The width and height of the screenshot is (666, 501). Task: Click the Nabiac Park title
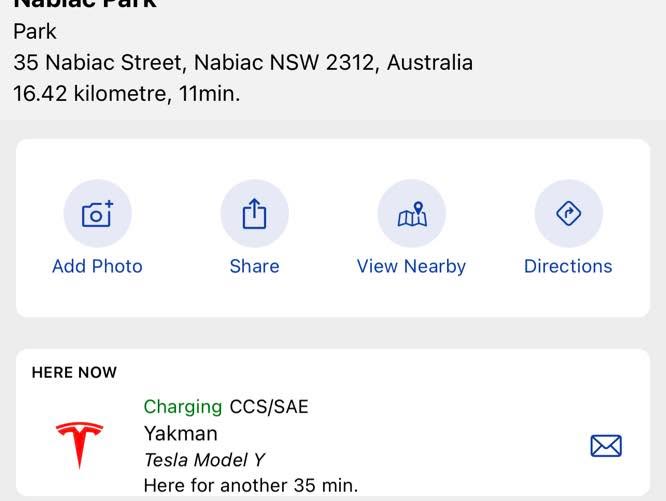pos(85,4)
